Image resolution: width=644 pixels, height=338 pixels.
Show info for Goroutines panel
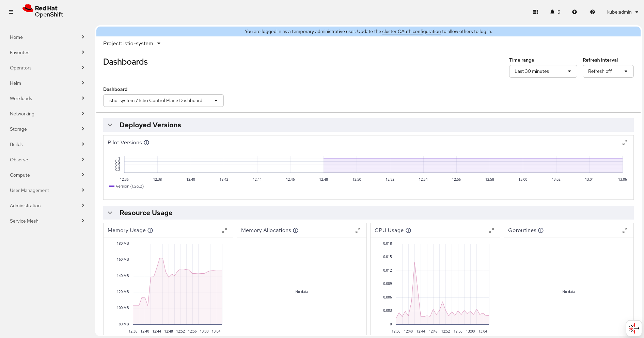click(541, 230)
